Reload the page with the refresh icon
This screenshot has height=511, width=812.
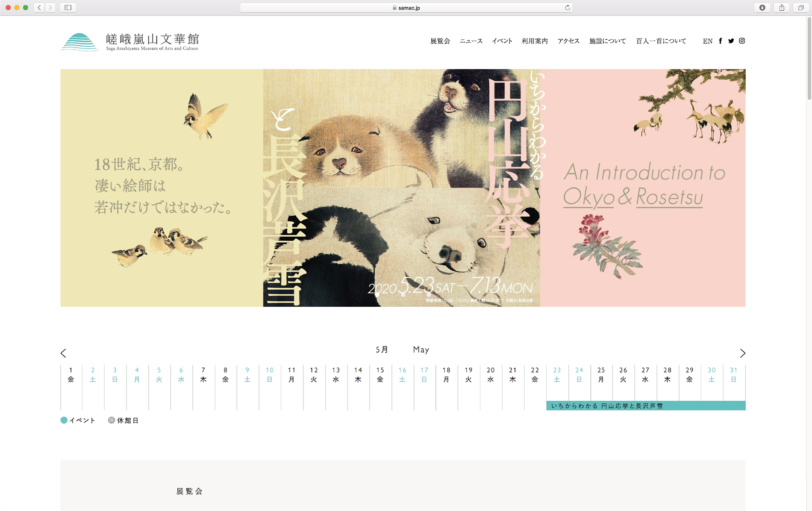click(x=568, y=8)
